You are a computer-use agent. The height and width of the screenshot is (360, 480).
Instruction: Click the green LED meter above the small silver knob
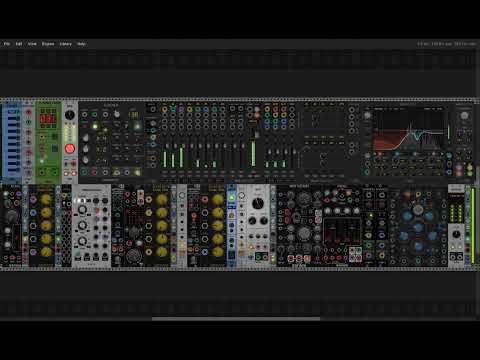pyautogui.click(x=456, y=212)
